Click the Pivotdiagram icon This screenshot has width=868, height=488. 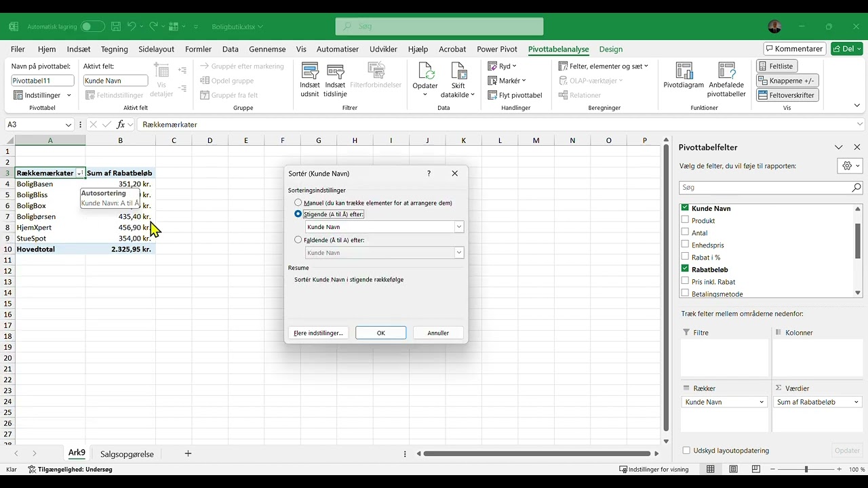[x=684, y=71]
